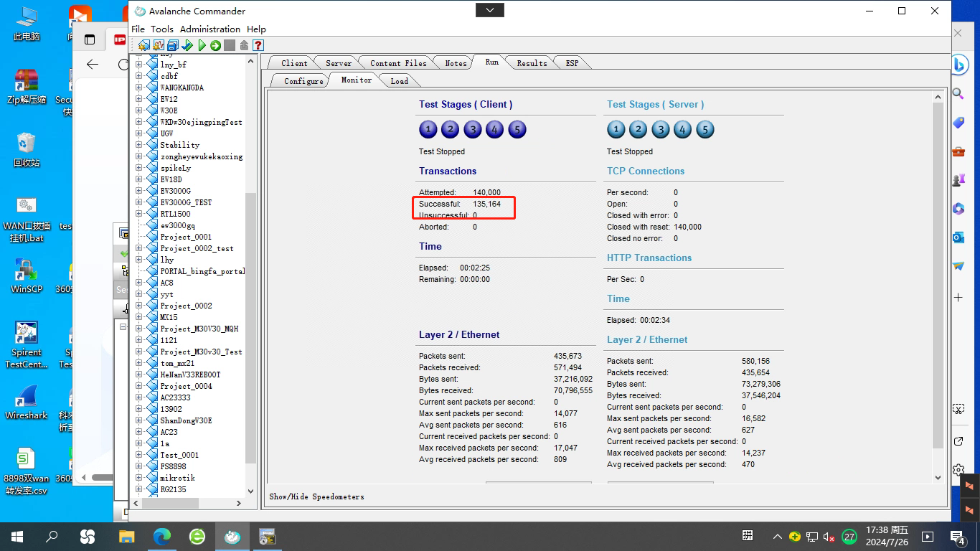The width and height of the screenshot is (980, 551).
Task: Select the 回收站 recycle bin icon
Action: click(27, 149)
